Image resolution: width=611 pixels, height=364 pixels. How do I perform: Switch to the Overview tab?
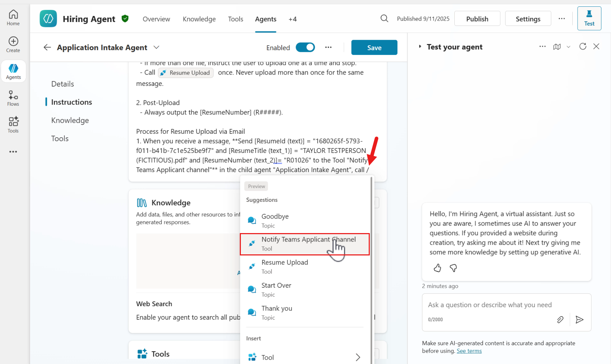pos(156,19)
